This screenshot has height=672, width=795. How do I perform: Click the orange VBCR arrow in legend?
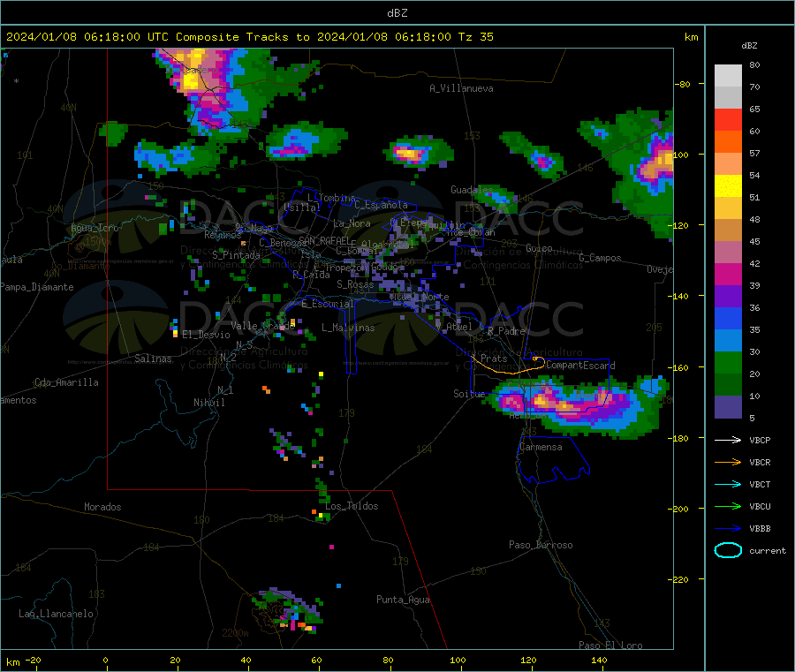click(x=728, y=462)
